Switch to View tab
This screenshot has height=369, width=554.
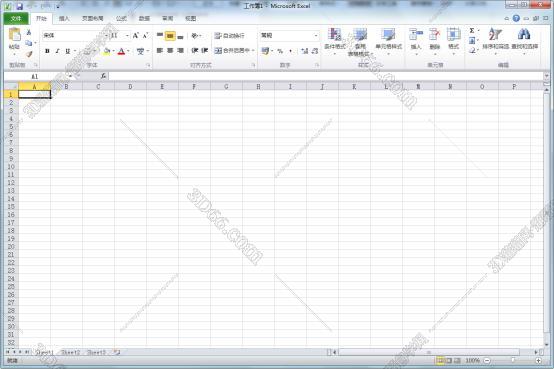point(190,18)
